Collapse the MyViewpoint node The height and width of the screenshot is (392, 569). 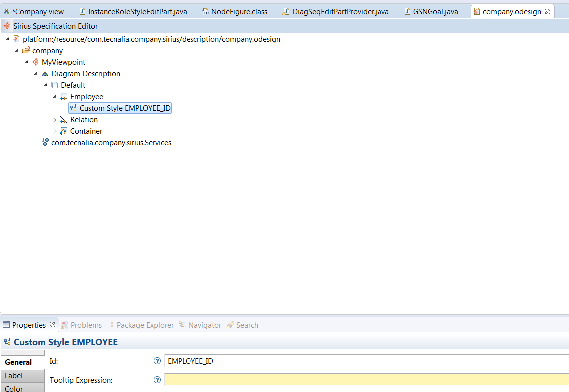(26, 62)
